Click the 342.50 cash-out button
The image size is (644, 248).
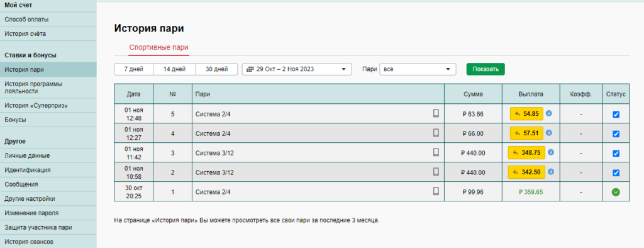click(526, 172)
